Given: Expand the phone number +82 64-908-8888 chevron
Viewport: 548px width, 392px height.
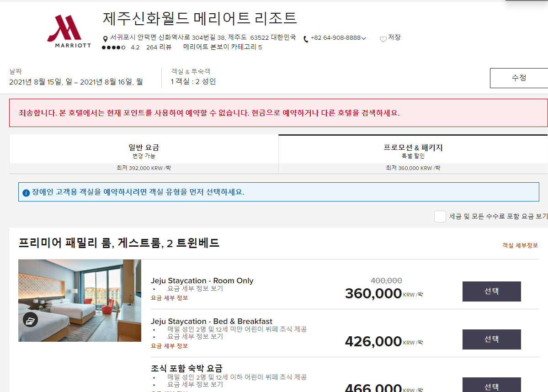Looking at the screenshot, I should coord(364,38).
